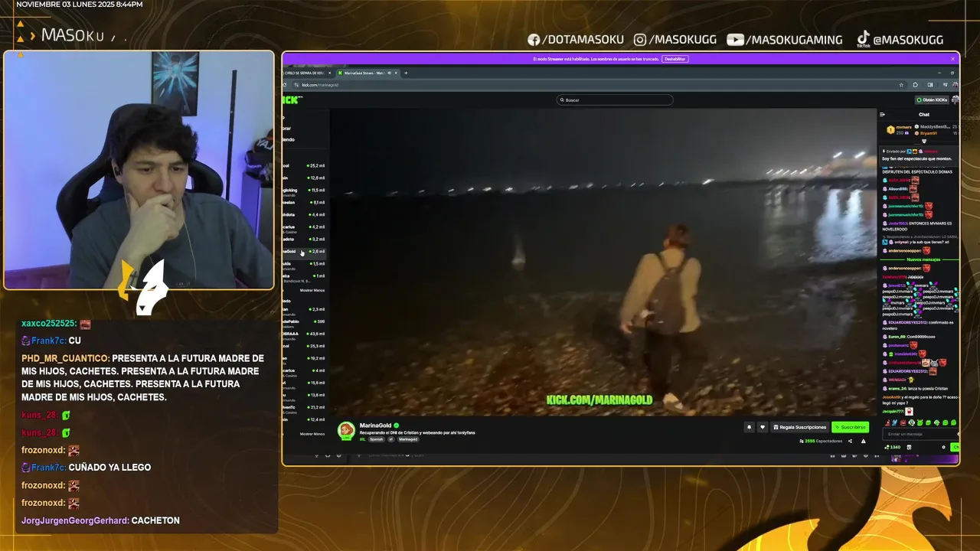
Task: Click the rank 1 mvmars gold badge
Action: coord(890,130)
